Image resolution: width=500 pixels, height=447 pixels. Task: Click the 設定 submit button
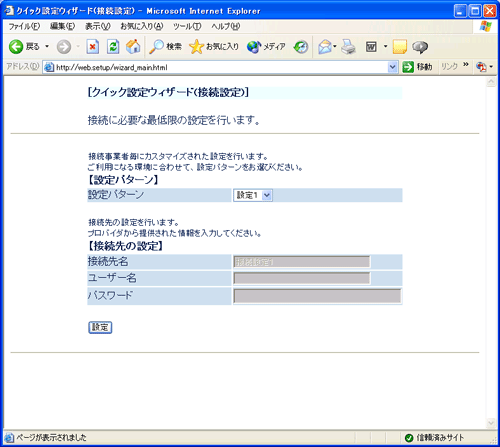(x=100, y=327)
